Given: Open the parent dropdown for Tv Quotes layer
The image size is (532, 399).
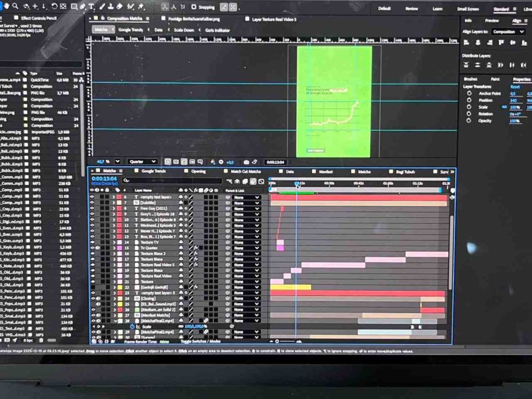Looking at the screenshot, I should coord(246,248).
